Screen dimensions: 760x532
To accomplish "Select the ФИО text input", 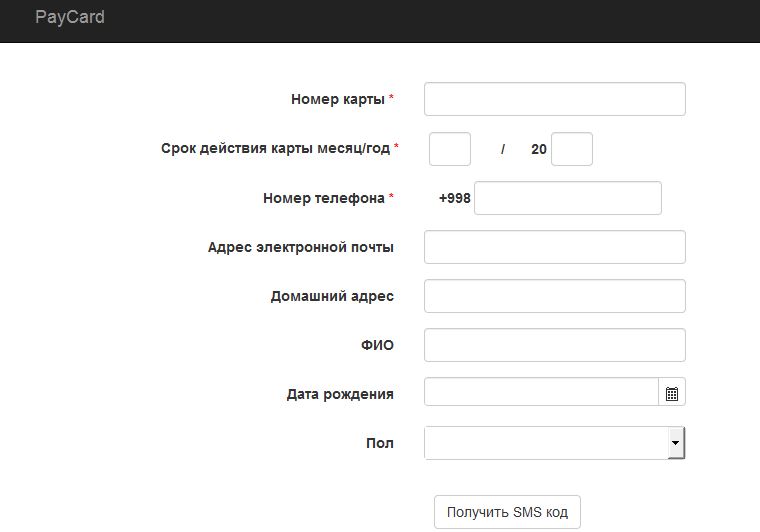I will point(554,345).
